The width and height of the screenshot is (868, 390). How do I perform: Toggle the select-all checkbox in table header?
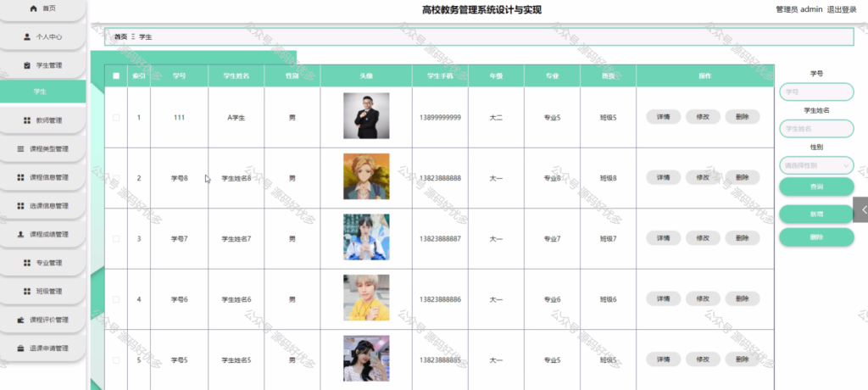(x=116, y=76)
